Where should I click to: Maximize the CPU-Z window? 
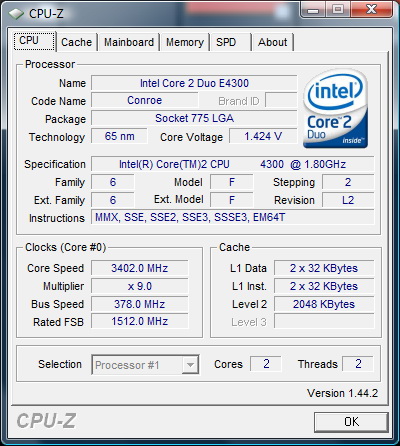338,10
